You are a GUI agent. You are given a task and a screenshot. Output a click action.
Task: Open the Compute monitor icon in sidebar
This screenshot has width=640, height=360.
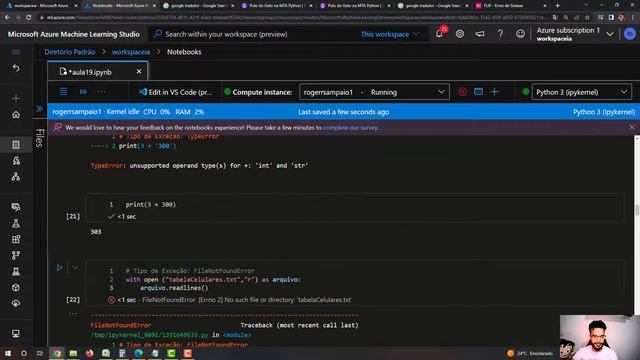(16, 334)
